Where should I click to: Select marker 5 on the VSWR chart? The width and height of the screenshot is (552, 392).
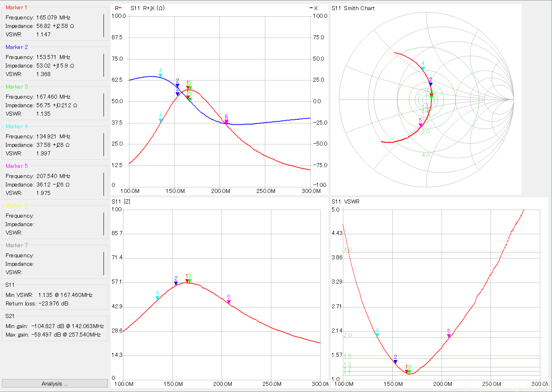pos(449,336)
